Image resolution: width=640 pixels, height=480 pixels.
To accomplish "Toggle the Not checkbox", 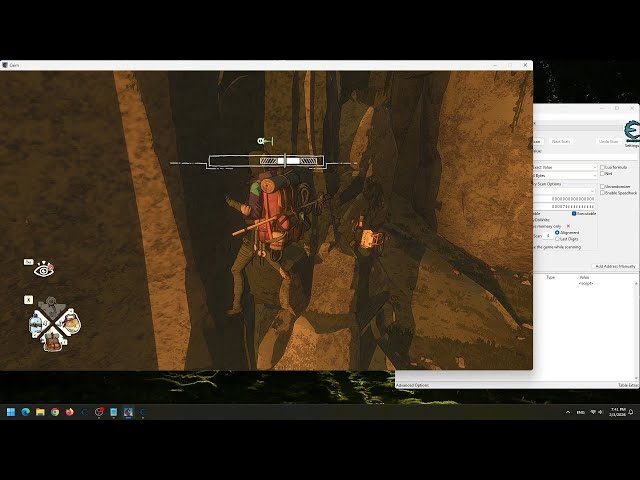I will (602, 174).
